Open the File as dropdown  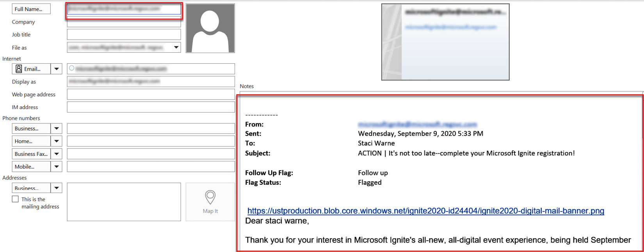[176, 47]
